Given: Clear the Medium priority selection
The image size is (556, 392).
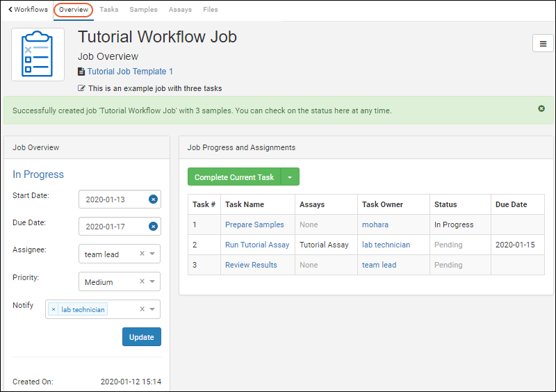Looking at the screenshot, I should (x=142, y=282).
